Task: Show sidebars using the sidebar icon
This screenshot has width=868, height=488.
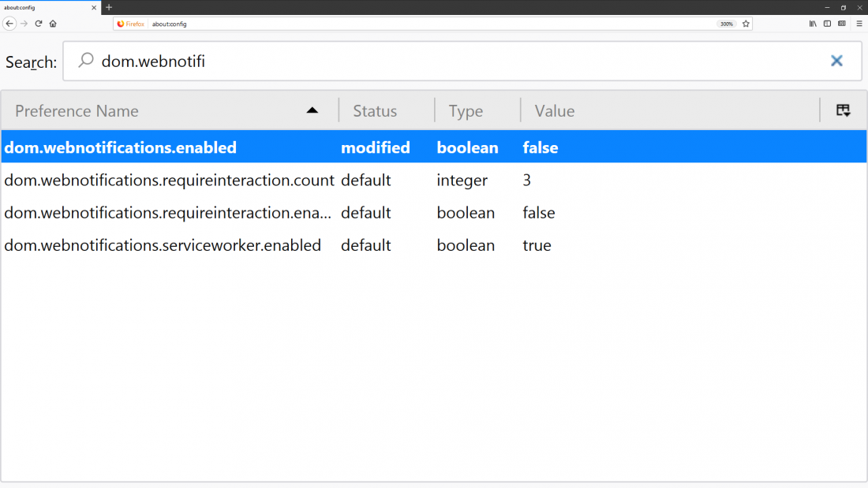Action: click(827, 24)
